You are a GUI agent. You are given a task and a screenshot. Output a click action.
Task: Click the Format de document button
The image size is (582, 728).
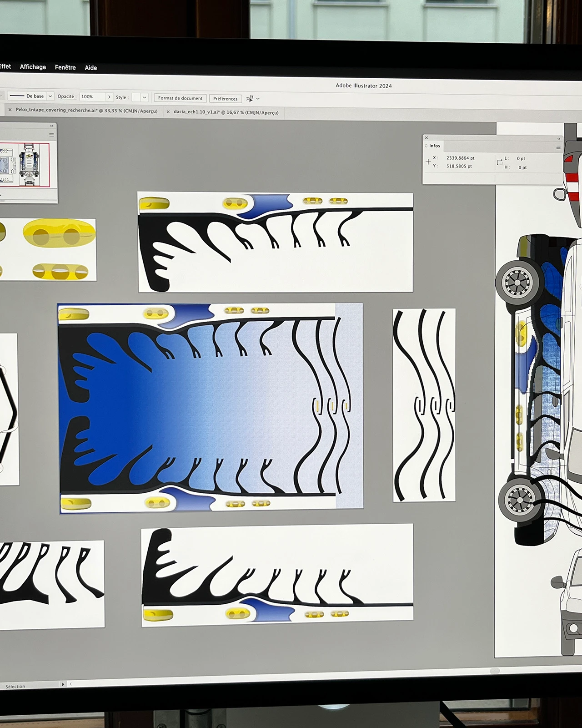point(181,98)
